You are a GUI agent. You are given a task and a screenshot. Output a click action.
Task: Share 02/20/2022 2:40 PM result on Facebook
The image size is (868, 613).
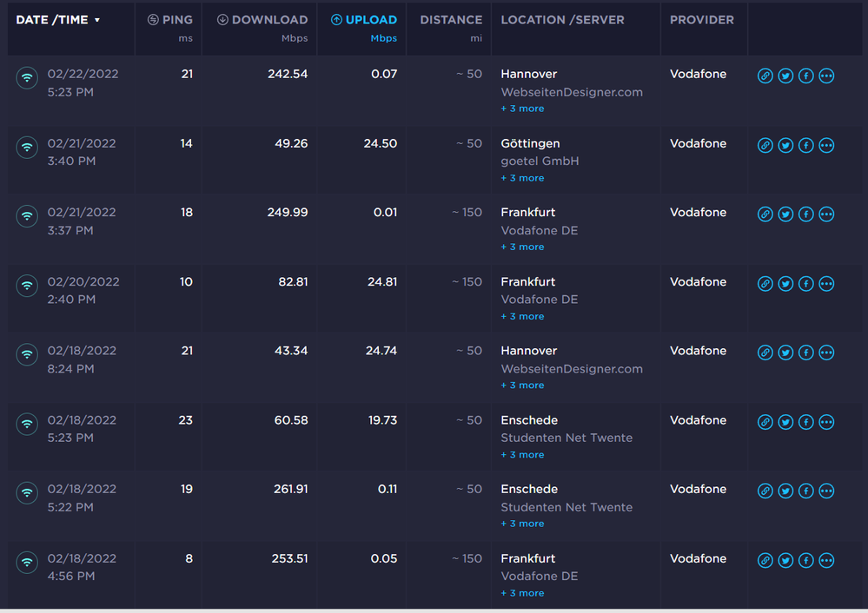[x=806, y=284]
